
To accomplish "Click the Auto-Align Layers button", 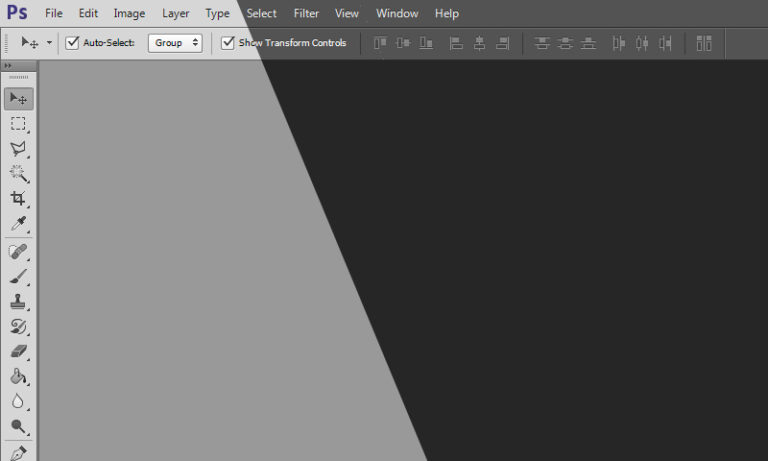I will point(704,43).
